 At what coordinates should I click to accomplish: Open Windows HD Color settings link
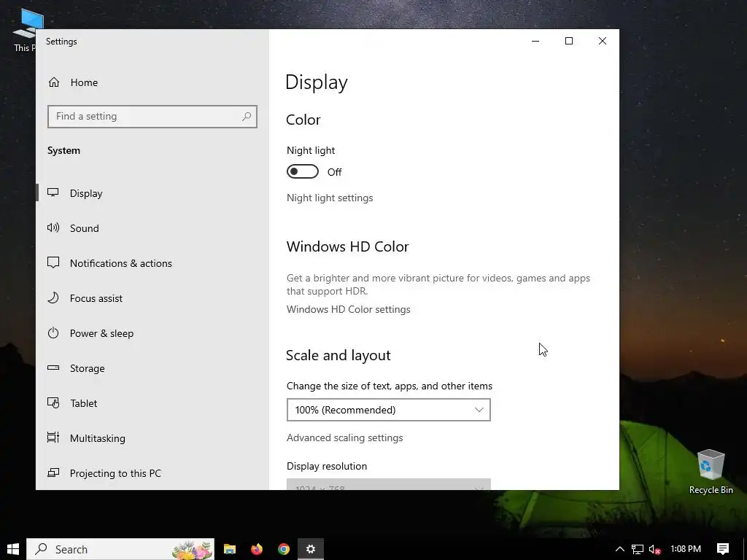pos(348,309)
